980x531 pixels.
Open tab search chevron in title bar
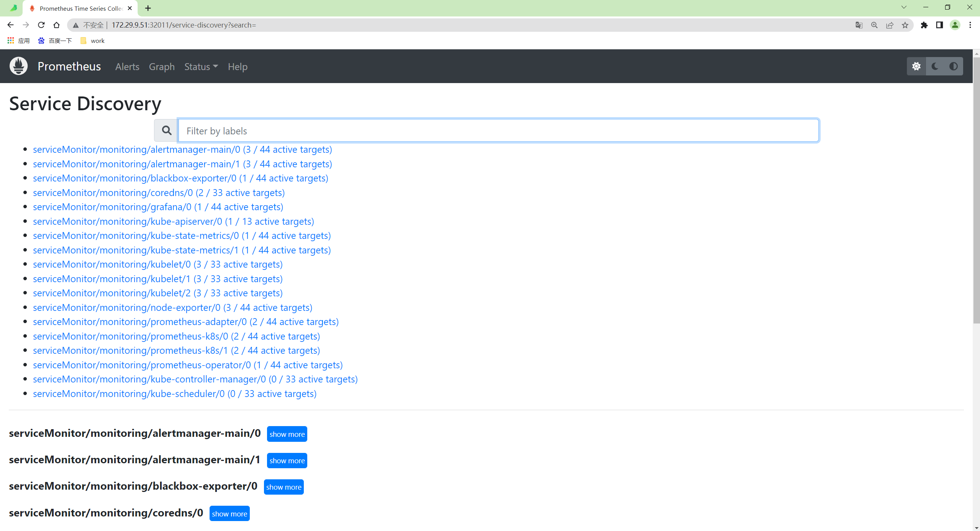tap(904, 7)
